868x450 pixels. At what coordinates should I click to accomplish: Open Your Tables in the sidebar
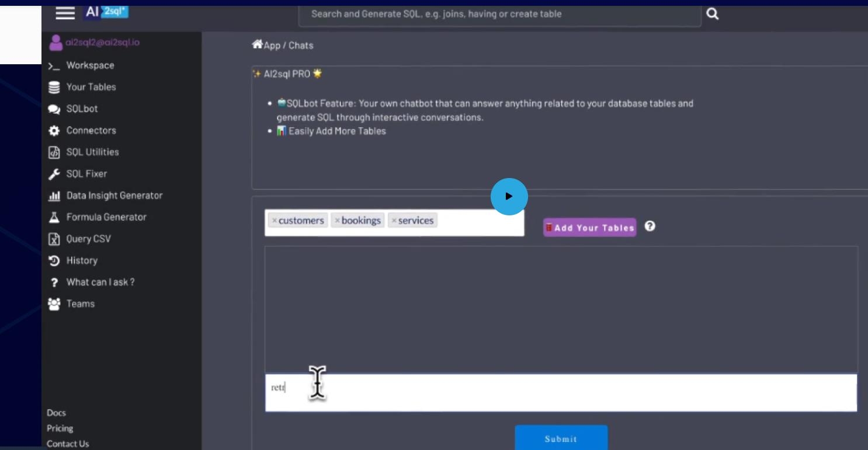(x=91, y=87)
